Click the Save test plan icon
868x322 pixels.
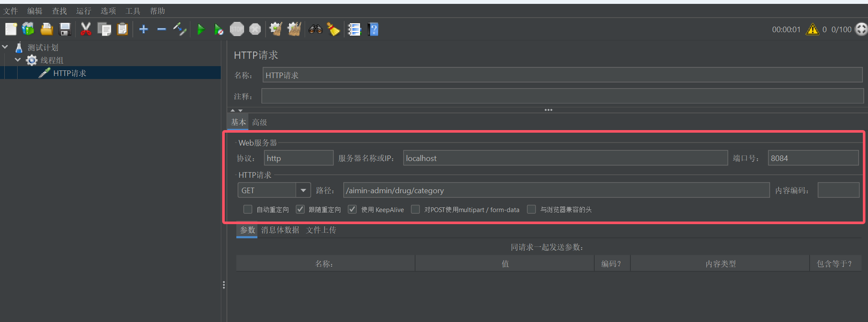click(65, 30)
